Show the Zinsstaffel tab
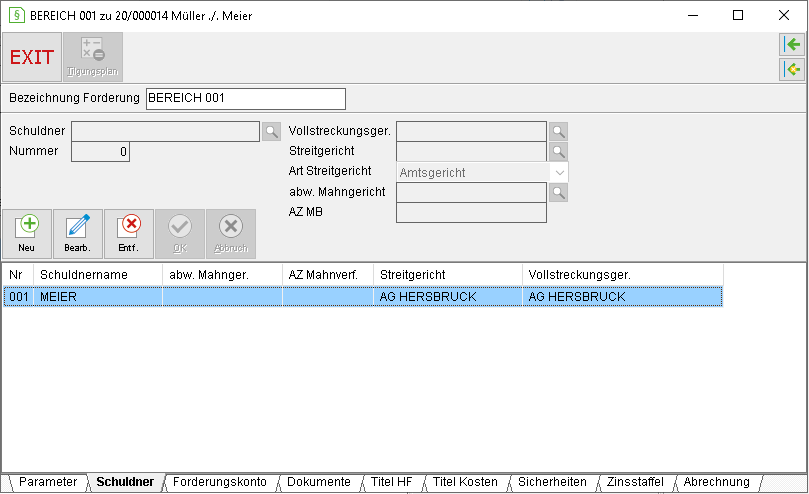This screenshot has width=809, height=494. (635, 482)
